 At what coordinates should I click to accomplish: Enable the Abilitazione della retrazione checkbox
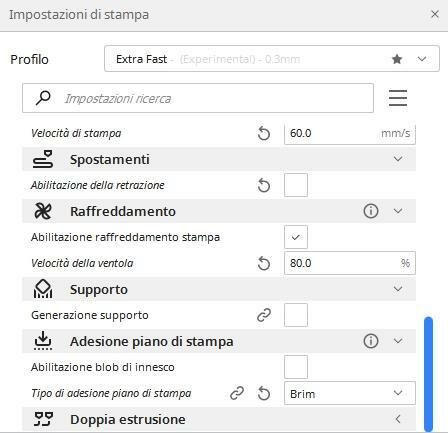pos(296,185)
